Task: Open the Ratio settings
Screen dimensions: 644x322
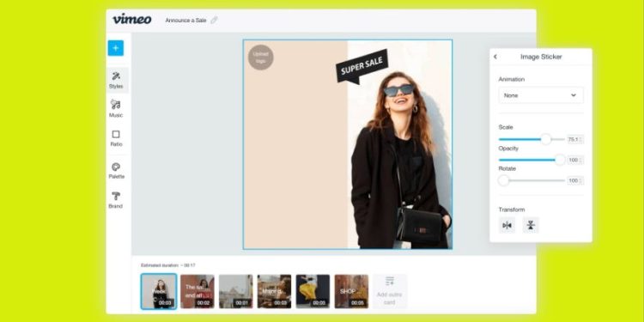Action: 116,138
